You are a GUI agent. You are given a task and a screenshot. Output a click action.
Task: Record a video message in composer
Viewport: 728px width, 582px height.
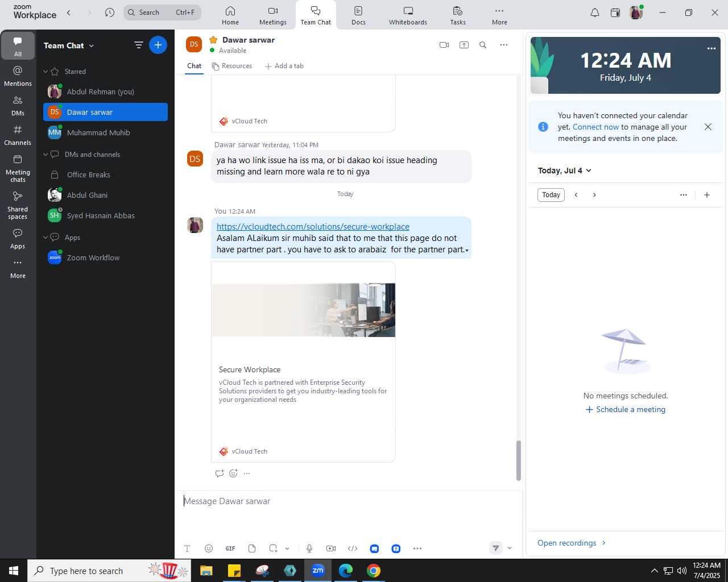(x=331, y=548)
